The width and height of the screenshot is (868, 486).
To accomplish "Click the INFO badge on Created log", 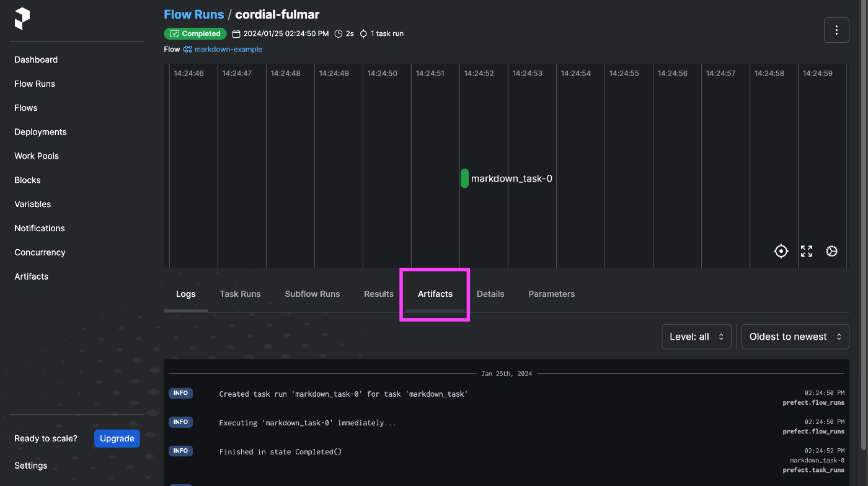I will (180, 394).
